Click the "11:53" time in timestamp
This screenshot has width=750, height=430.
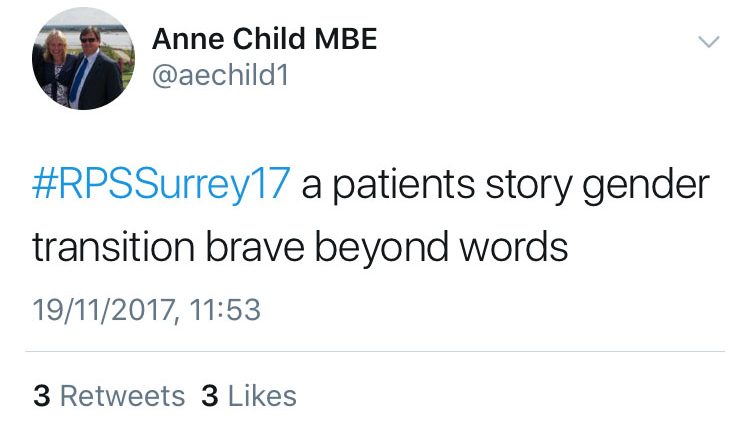225,310
